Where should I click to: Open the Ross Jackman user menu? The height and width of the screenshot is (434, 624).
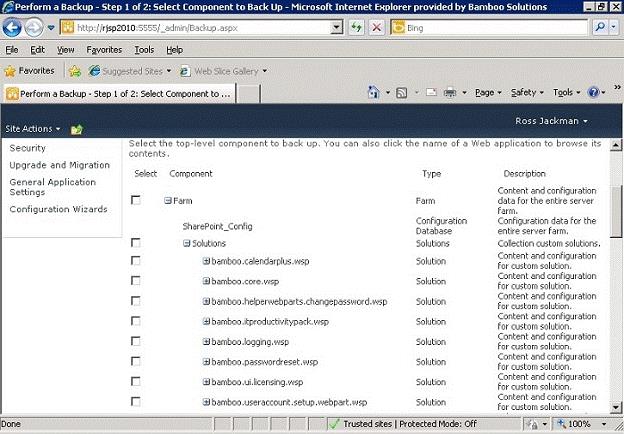click(x=551, y=121)
